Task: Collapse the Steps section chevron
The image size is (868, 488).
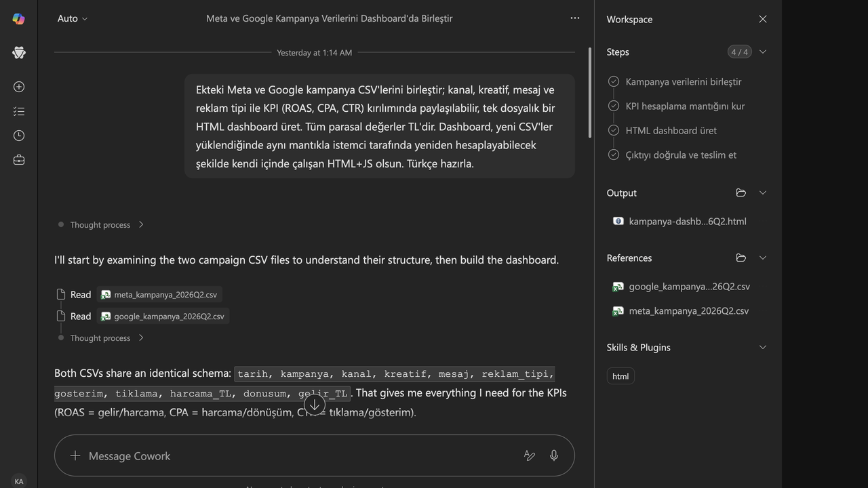Action: (763, 52)
